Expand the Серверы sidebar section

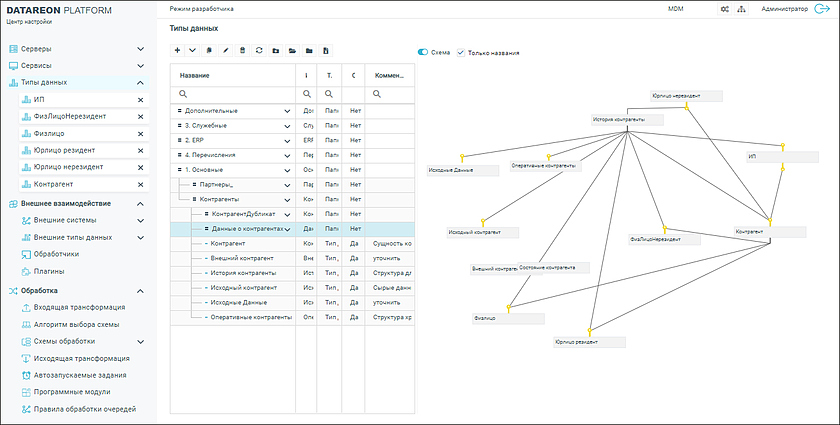pos(141,48)
